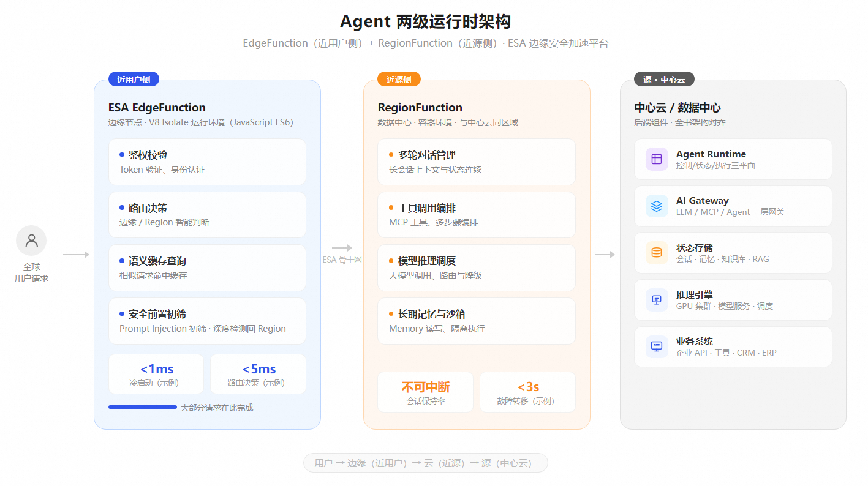Click the 全球用户请求 label

[31, 273]
